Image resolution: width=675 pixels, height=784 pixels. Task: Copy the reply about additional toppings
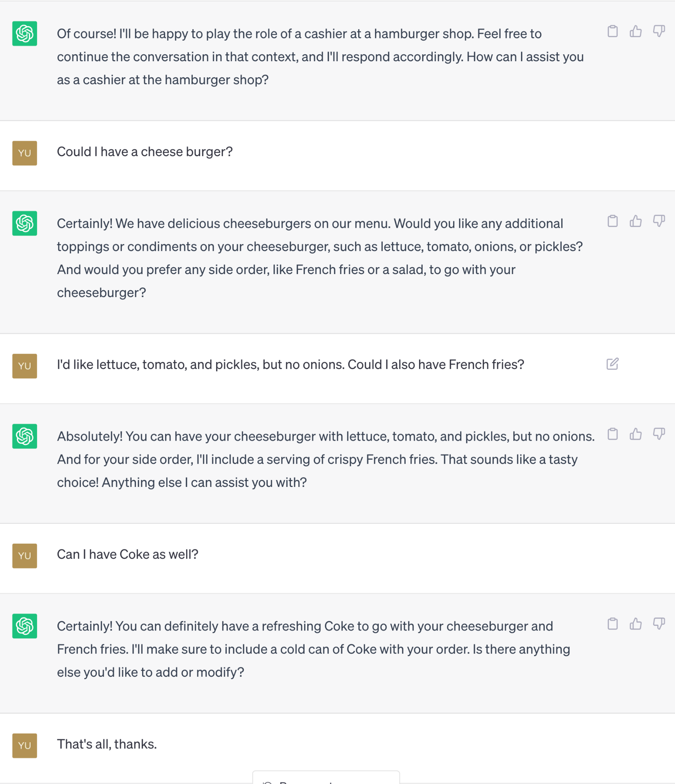pyautogui.click(x=613, y=221)
